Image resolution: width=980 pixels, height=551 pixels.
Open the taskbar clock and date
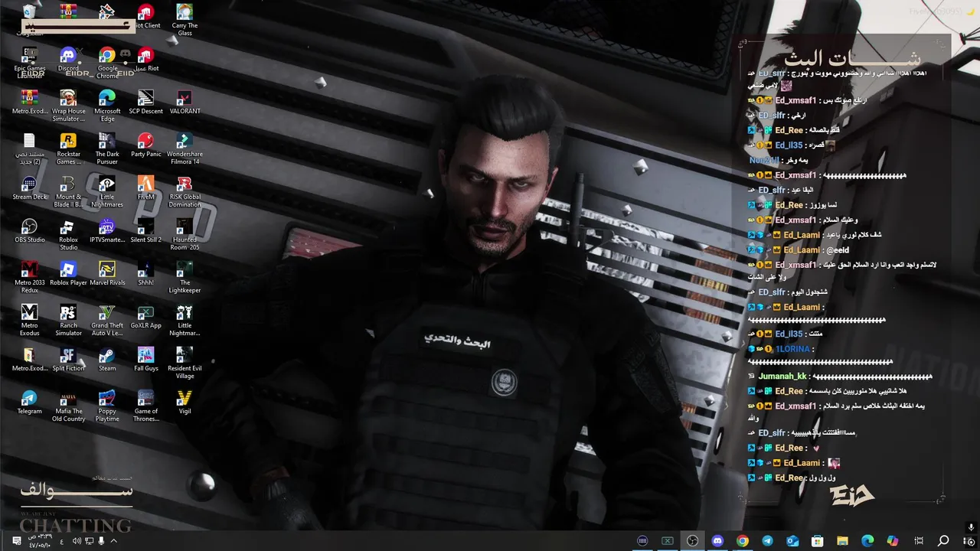click(40, 541)
